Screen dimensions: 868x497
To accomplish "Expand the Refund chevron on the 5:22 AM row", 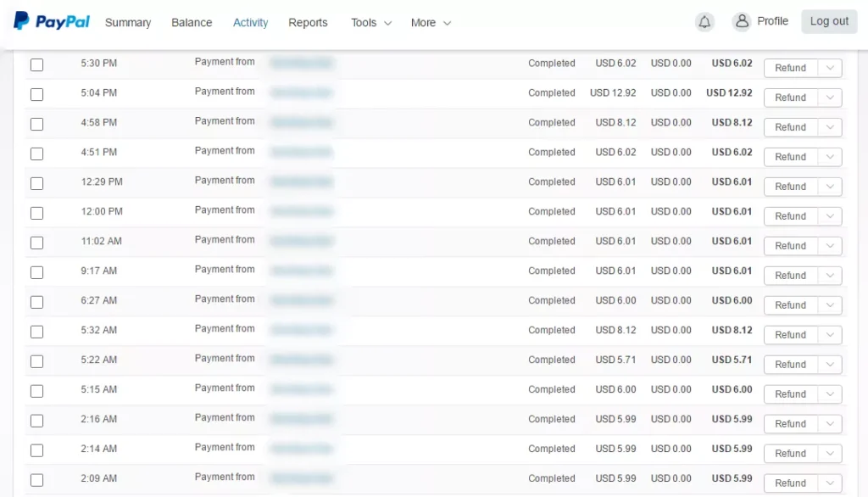I will 830,365.
